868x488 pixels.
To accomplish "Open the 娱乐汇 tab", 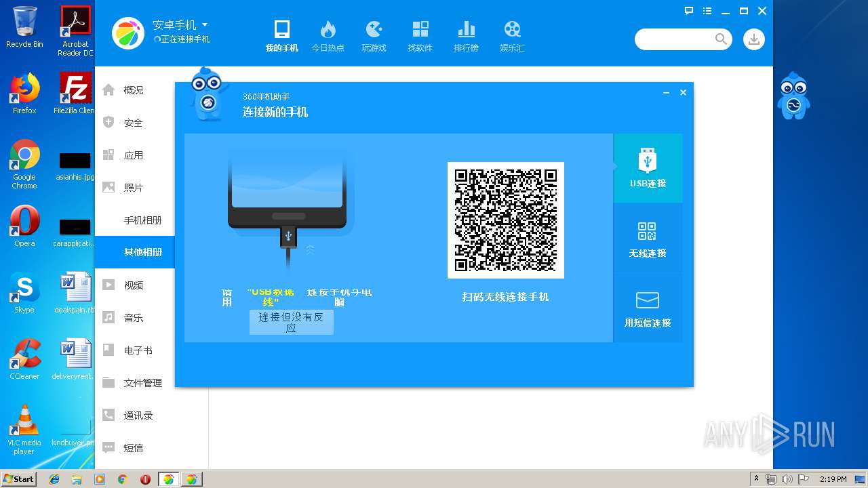I will tap(512, 36).
